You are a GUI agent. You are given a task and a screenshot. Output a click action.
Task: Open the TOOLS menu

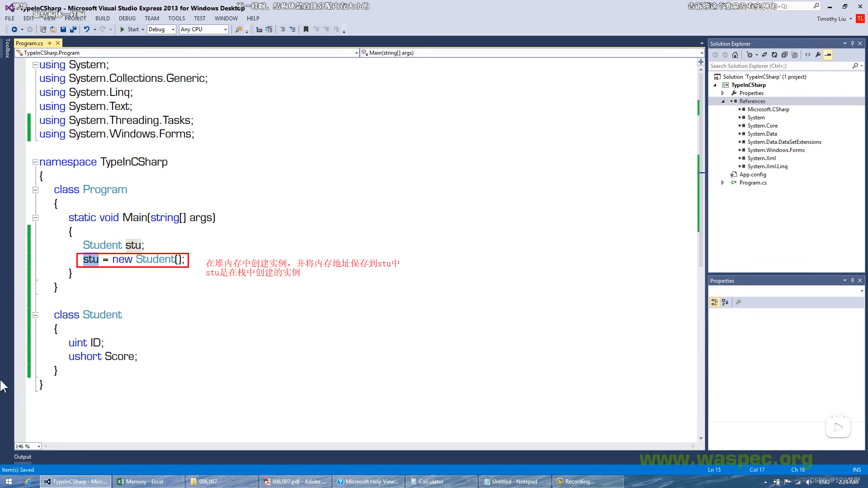176,19
